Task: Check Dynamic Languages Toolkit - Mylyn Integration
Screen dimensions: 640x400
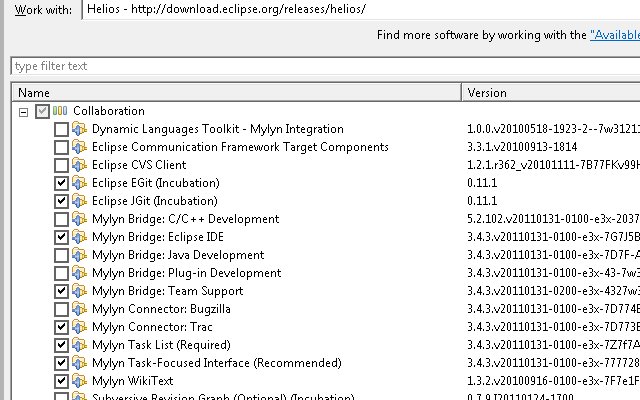Action: pyautogui.click(x=61, y=129)
